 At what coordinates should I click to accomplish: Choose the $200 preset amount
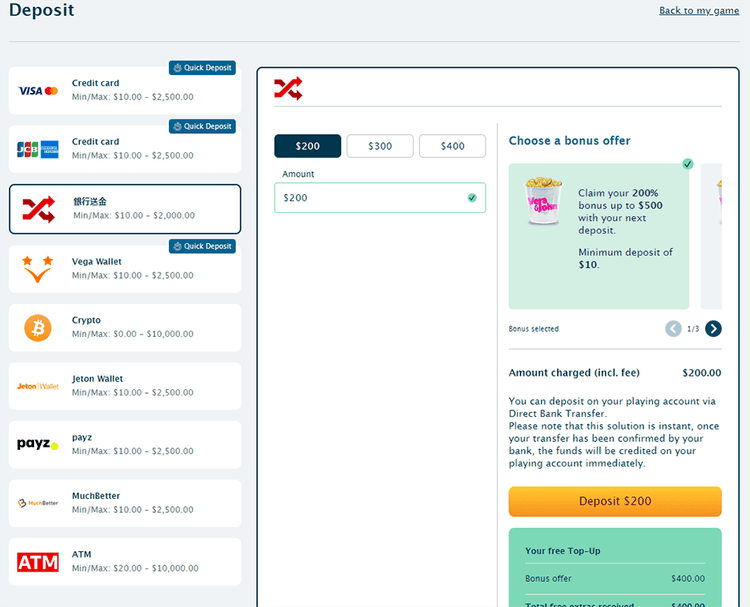click(x=308, y=146)
